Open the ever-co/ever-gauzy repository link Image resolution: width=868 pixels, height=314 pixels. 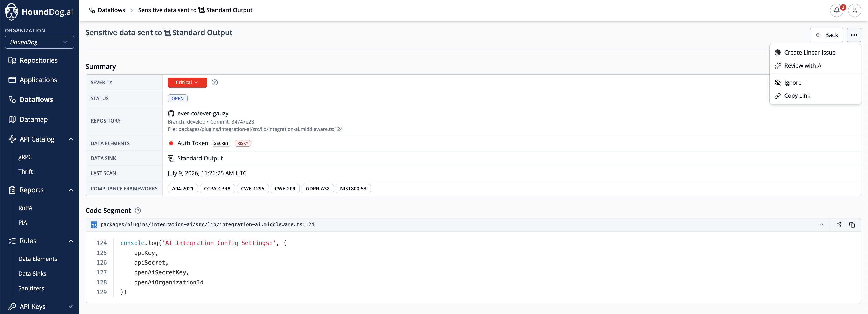(x=203, y=114)
